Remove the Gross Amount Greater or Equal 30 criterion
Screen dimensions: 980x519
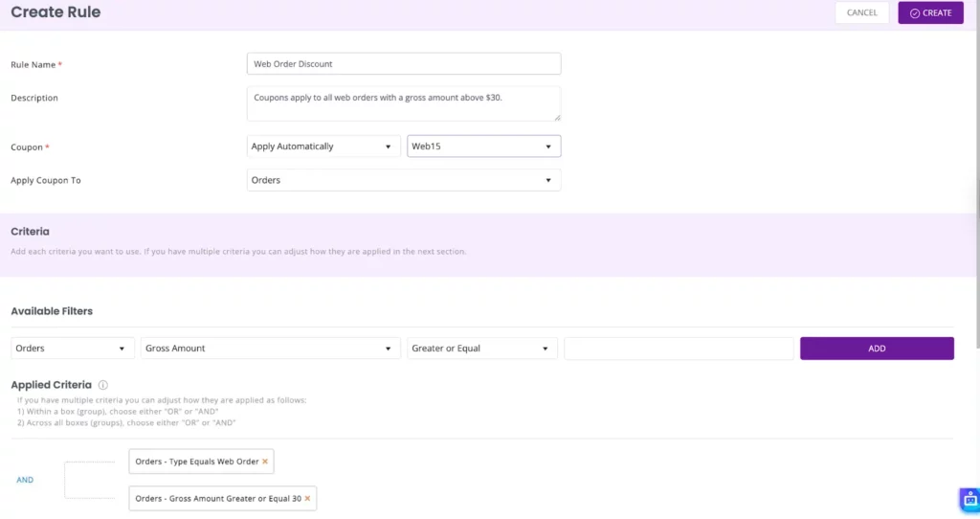coord(307,499)
